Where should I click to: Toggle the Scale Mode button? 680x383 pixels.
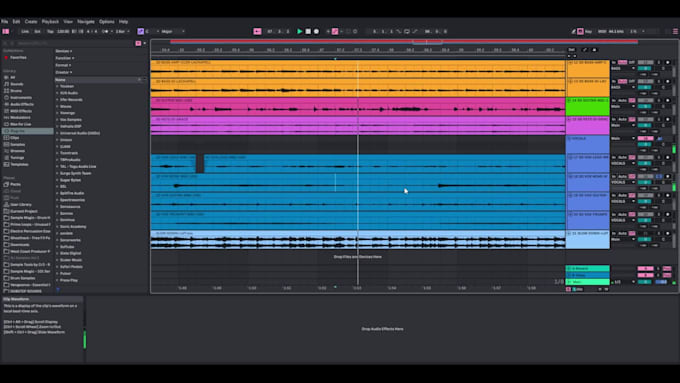coord(141,31)
